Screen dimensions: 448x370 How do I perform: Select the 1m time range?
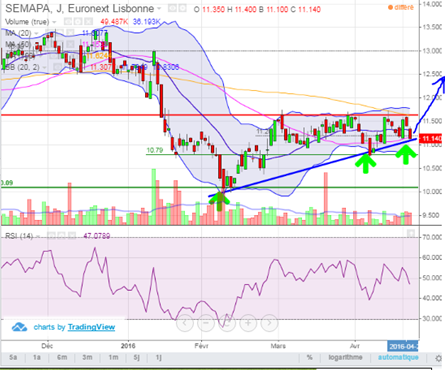(x=113, y=357)
